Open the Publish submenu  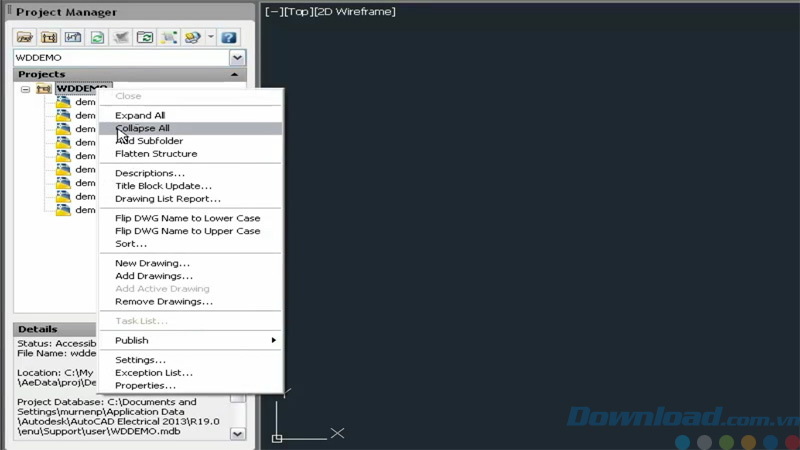(190, 340)
